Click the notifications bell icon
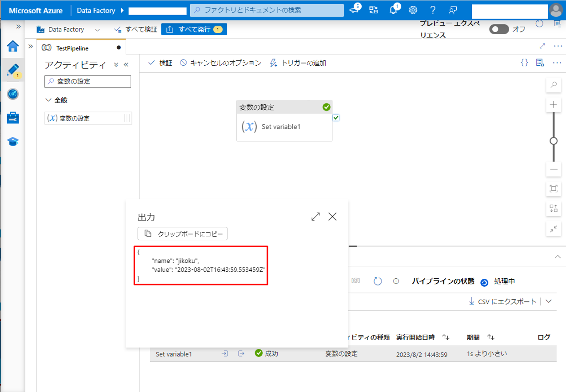This screenshot has width=566, height=392. pos(394,10)
